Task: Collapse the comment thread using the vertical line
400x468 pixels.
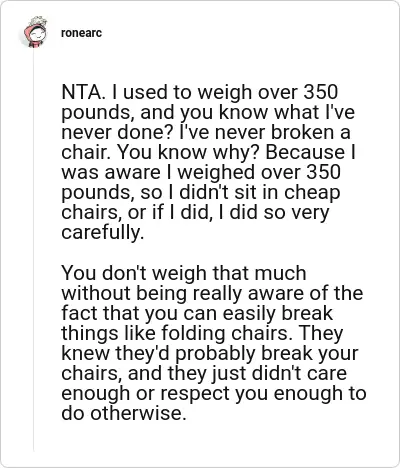Action: (34, 250)
